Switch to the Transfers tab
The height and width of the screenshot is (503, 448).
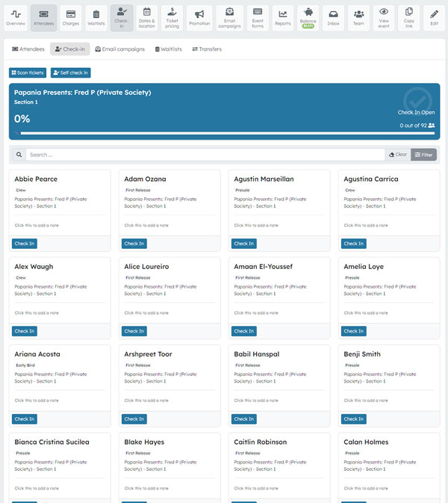[x=207, y=49]
